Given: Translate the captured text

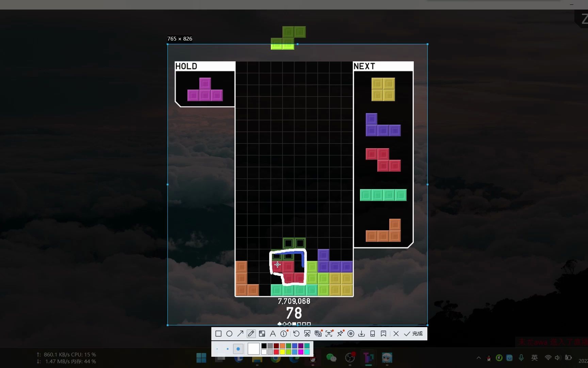Looking at the screenshot, I should tap(318, 334).
